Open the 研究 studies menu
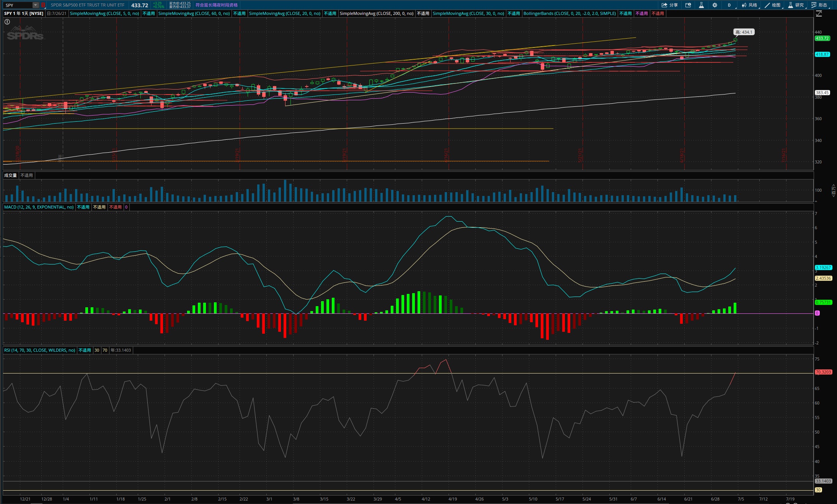Screen dimensions: 837x504 (799, 5)
